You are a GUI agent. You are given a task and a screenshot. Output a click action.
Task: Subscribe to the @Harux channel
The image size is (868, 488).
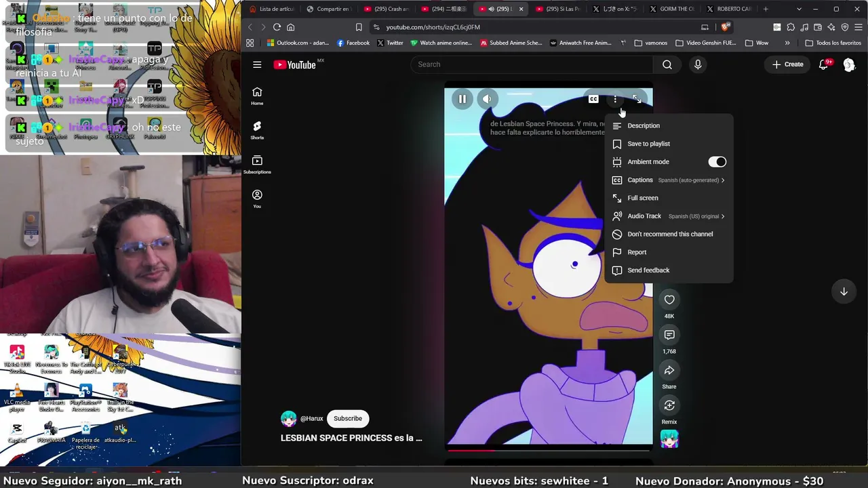348,419
